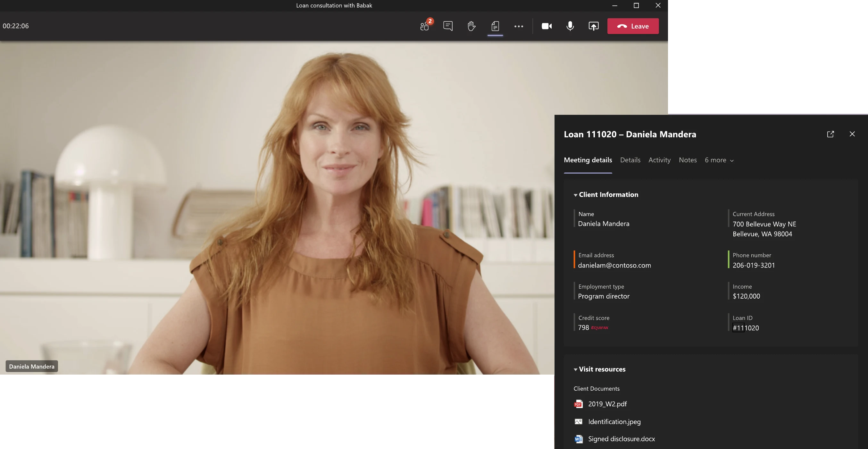This screenshot has width=868, height=449.
Task: Click the Daniela Mandera video name label
Action: (x=32, y=366)
